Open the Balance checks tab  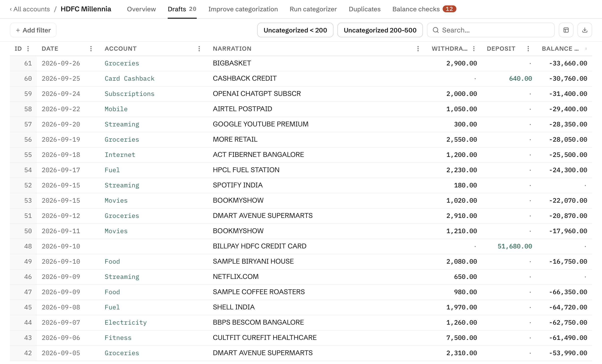424,9
